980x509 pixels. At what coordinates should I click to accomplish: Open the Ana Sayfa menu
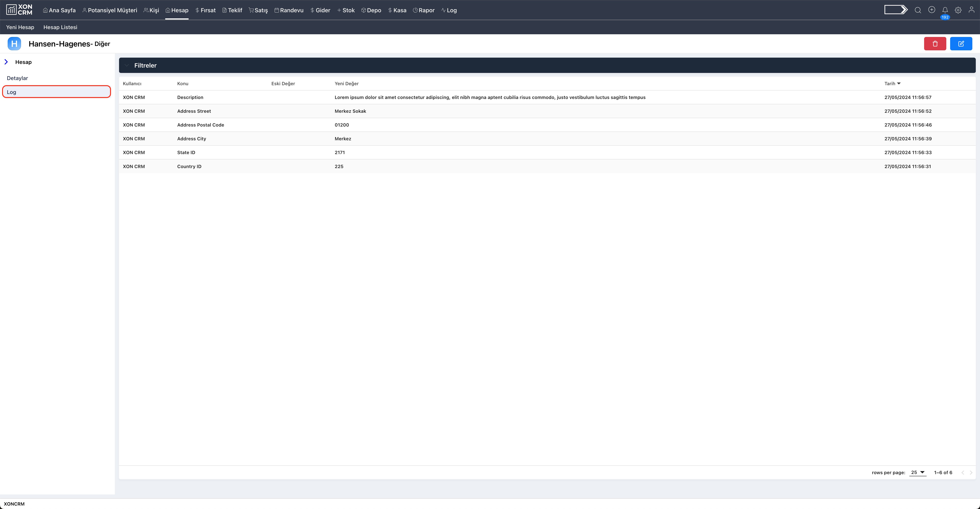[x=59, y=10]
